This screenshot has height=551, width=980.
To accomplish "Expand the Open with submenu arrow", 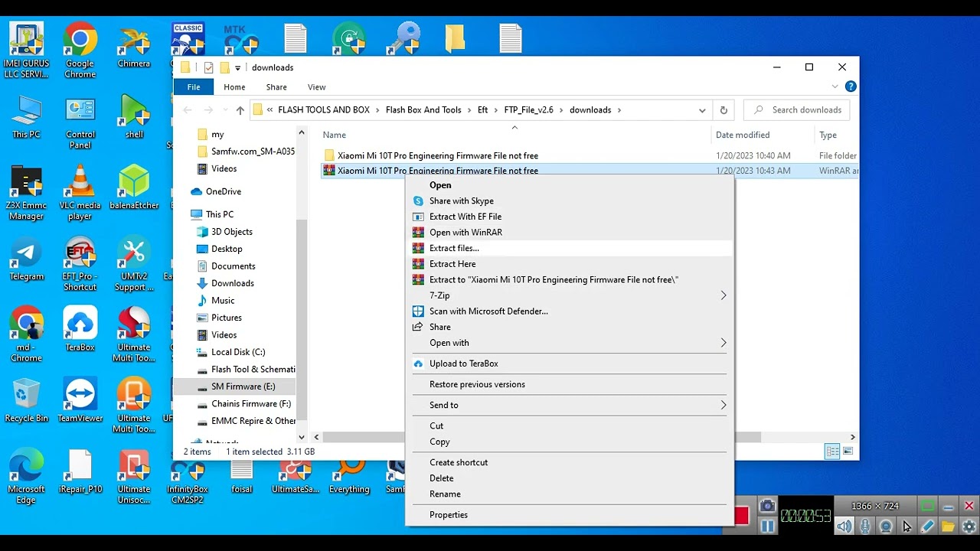I will click(723, 343).
